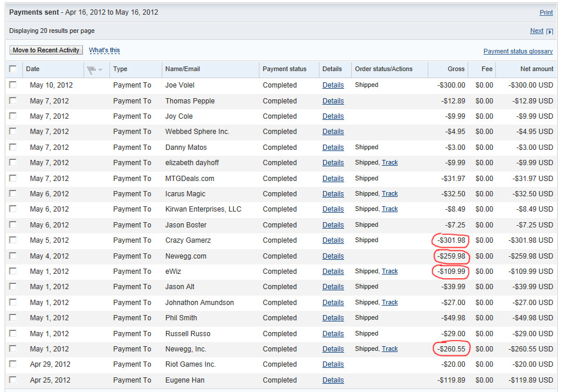Click the Date column header
The height and width of the screenshot is (392, 563).
click(33, 69)
